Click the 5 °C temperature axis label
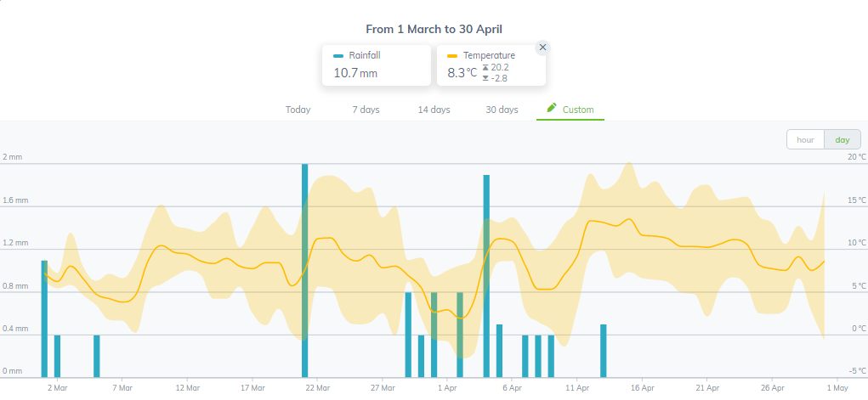This screenshot has width=868, height=400. [x=858, y=286]
